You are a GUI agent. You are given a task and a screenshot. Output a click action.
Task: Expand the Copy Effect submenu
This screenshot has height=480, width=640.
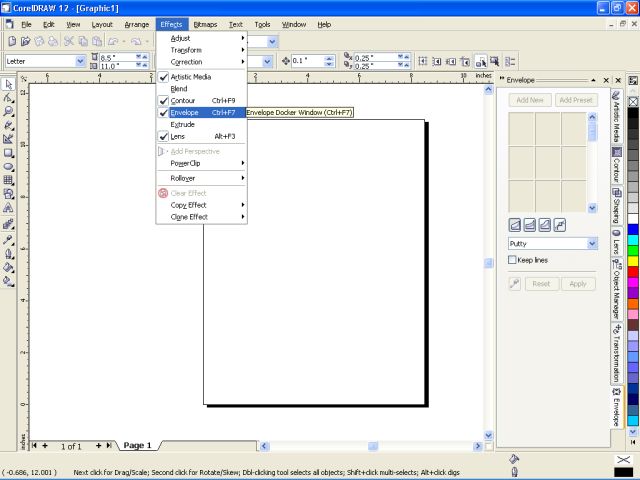click(x=202, y=205)
